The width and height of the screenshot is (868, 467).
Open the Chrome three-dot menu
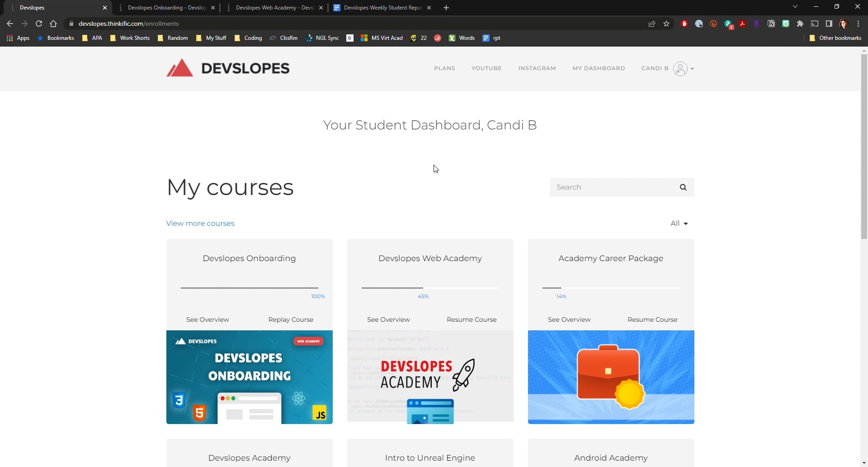point(858,24)
